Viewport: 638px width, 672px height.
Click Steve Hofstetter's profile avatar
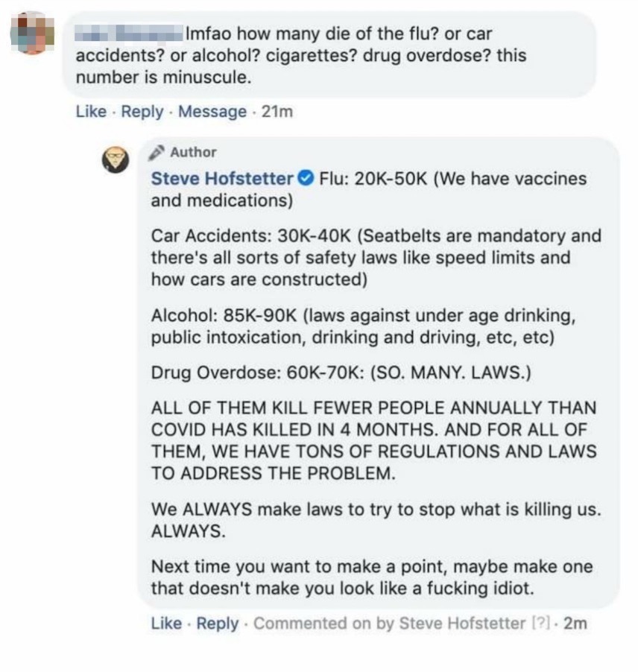[115, 160]
